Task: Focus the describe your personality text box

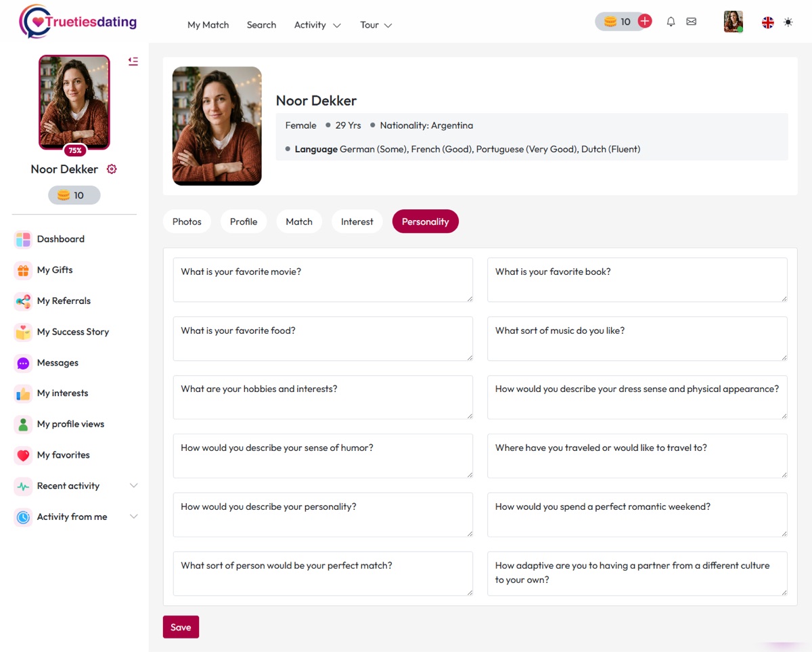Action: 323,515
